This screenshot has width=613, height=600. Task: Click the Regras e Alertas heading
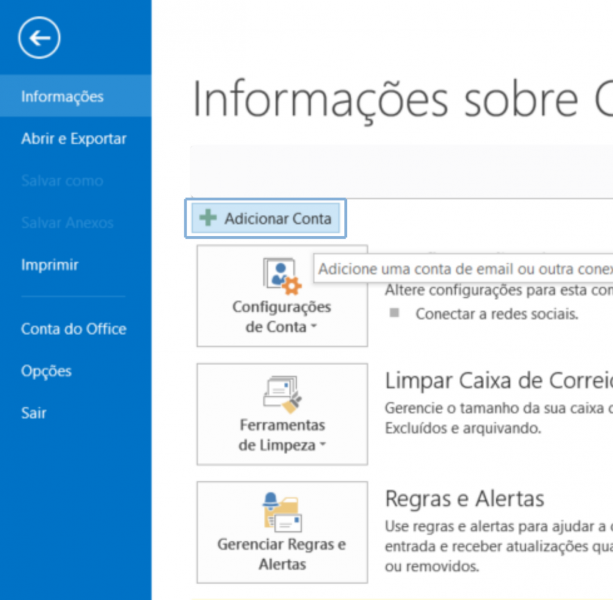(464, 499)
